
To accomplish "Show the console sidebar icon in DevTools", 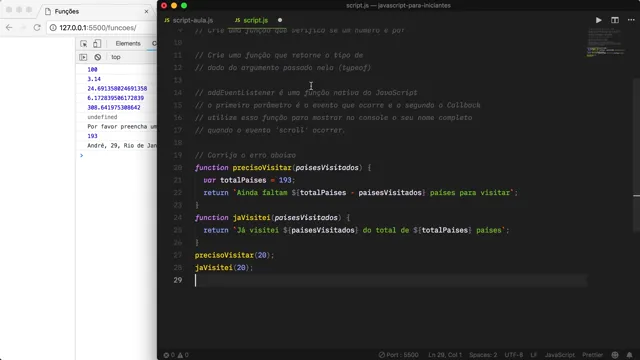I will [x=83, y=57].
